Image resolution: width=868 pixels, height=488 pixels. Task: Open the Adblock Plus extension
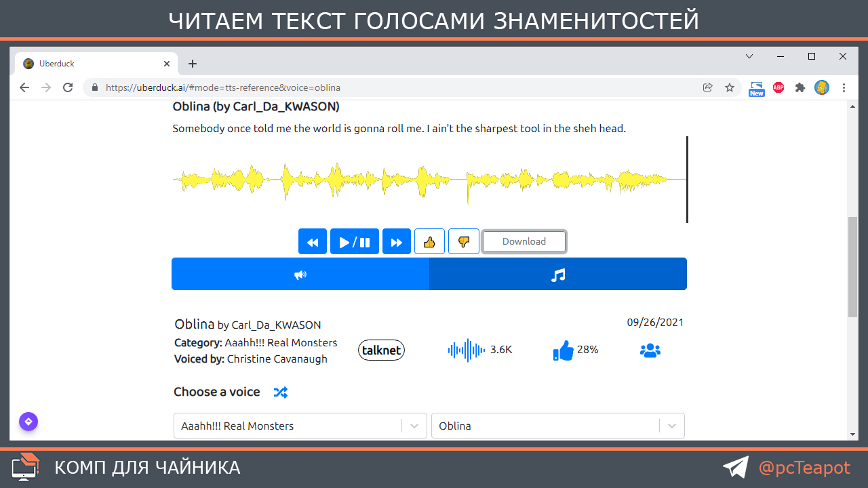click(778, 87)
